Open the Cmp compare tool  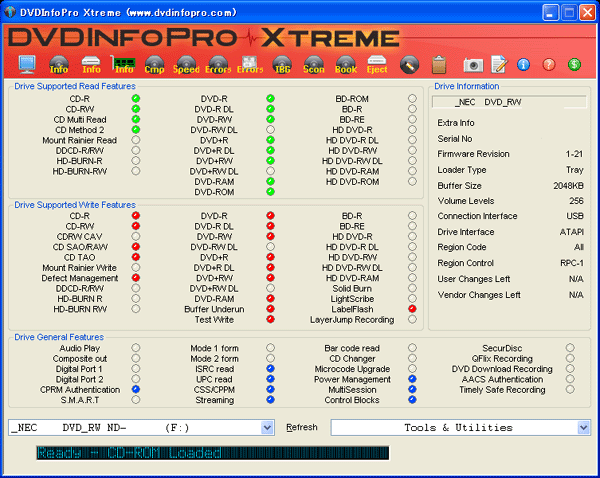click(x=154, y=65)
